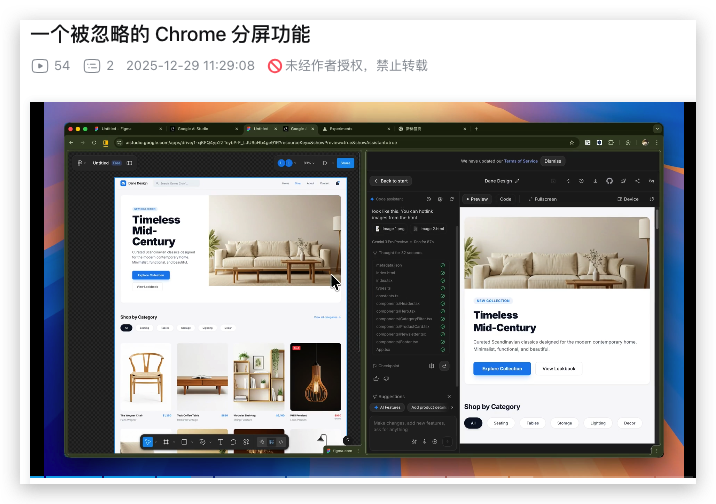Switch to the first Figma Chrome tab
The width and height of the screenshot is (716, 504).
tap(128, 129)
